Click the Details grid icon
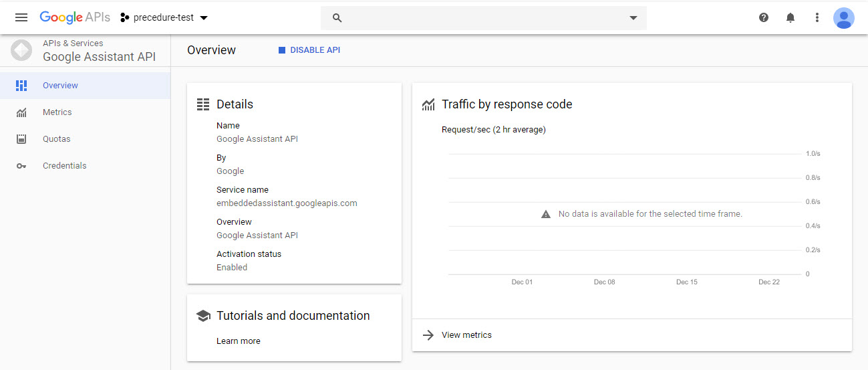Screen dimensions: 868x370 pyautogui.click(x=203, y=104)
